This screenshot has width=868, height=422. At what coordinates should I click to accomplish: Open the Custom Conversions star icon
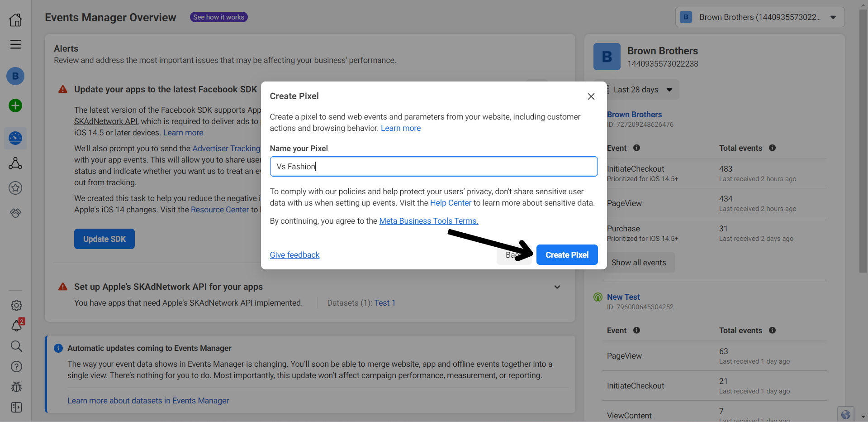(15, 188)
